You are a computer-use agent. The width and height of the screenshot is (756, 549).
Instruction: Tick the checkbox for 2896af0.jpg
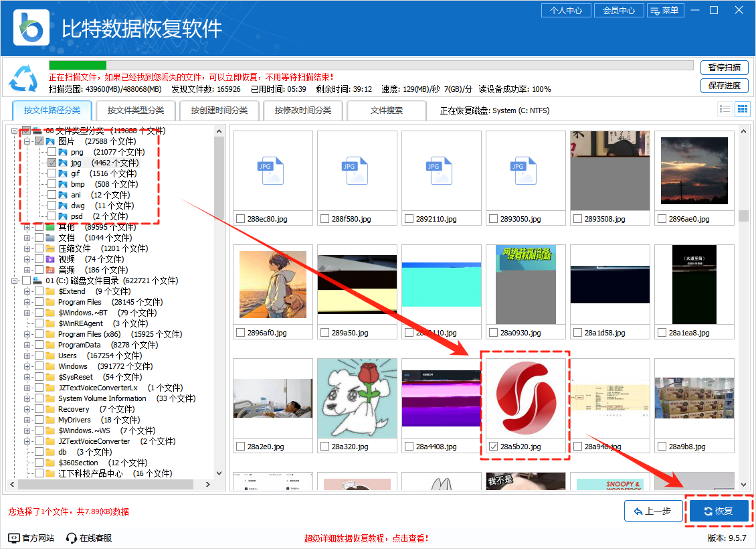point(241,333)
